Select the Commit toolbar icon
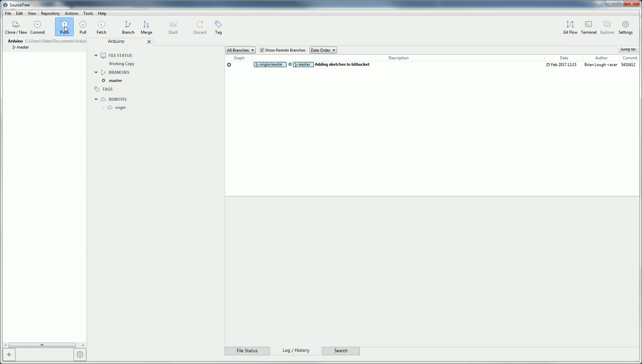 click(x=37, y=27)
